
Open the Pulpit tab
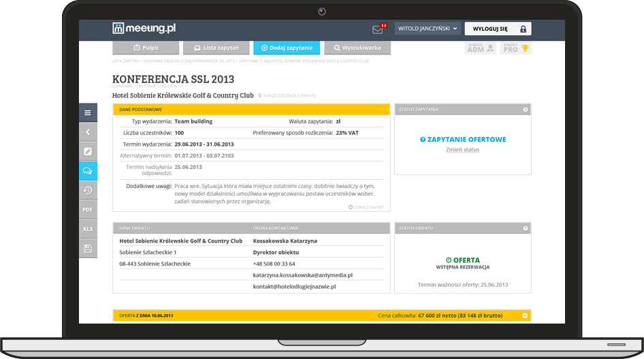tap(146, 48)
